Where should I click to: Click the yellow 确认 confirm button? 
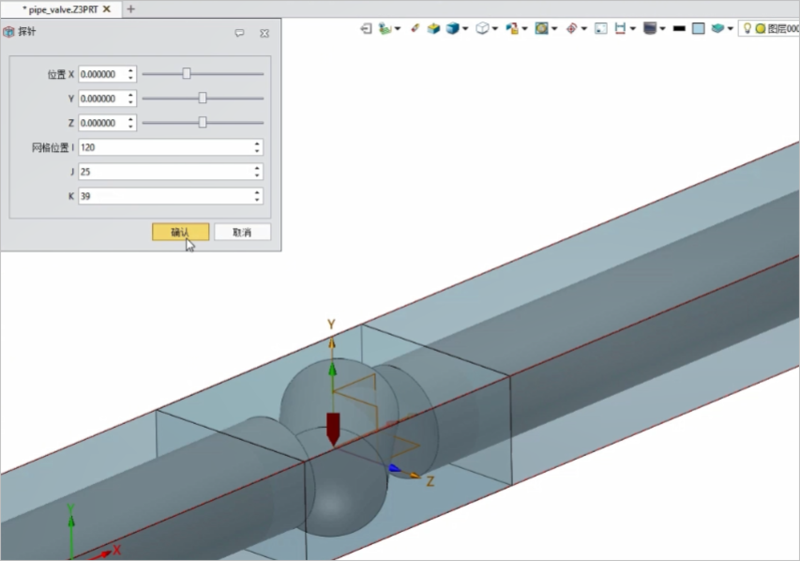click(180, 232)
